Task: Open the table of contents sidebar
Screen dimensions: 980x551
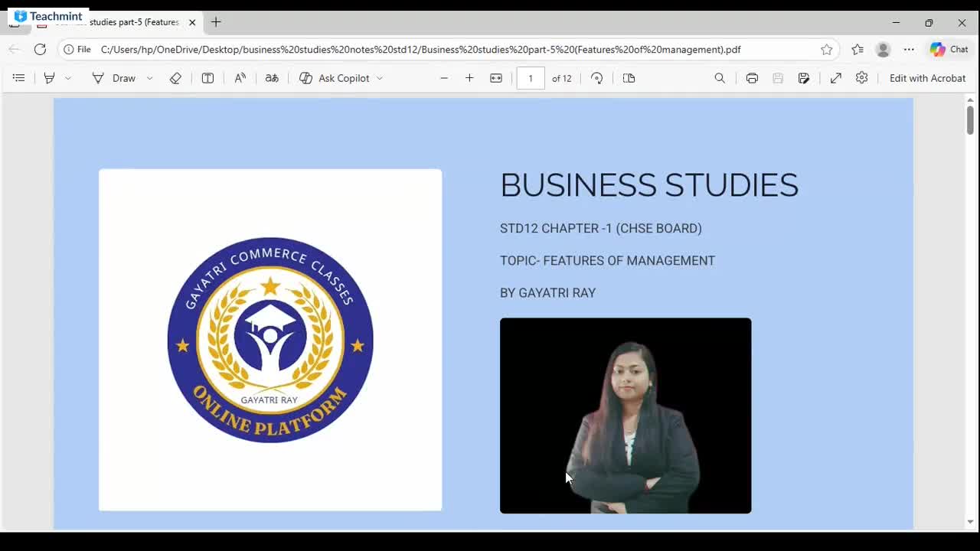Action: pos(19,78)
